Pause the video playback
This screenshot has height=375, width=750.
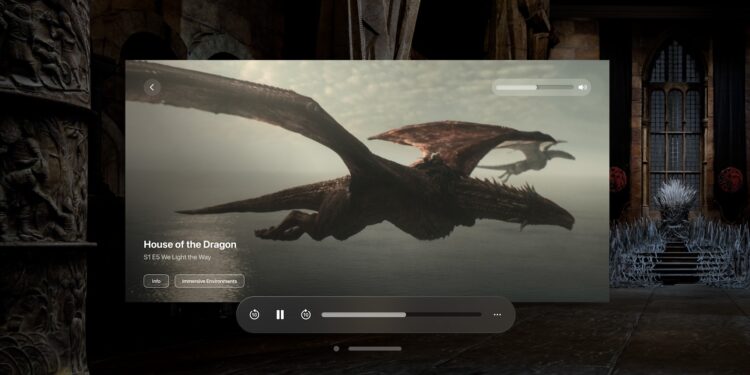(280, 315)
